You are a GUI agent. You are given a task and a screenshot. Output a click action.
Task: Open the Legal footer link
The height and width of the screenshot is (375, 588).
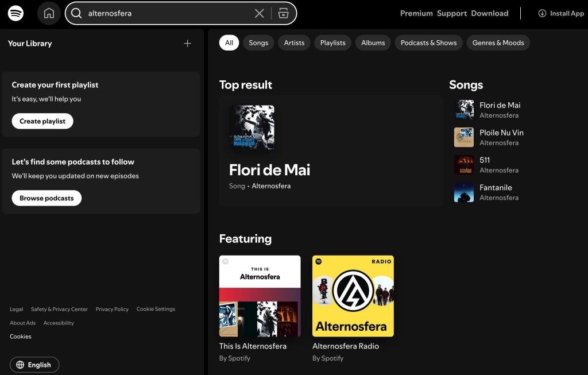[17, 310]
